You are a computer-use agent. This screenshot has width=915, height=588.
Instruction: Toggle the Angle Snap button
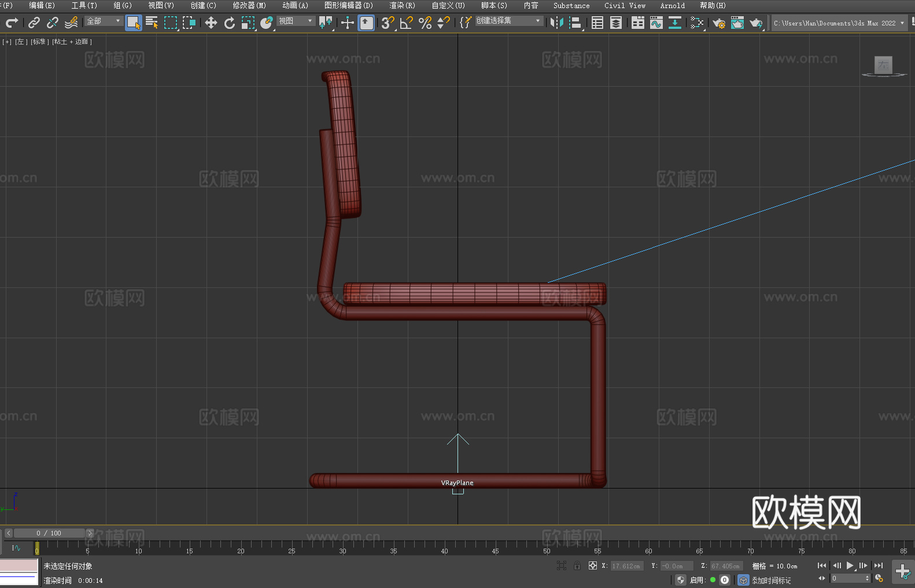point(407,23)
